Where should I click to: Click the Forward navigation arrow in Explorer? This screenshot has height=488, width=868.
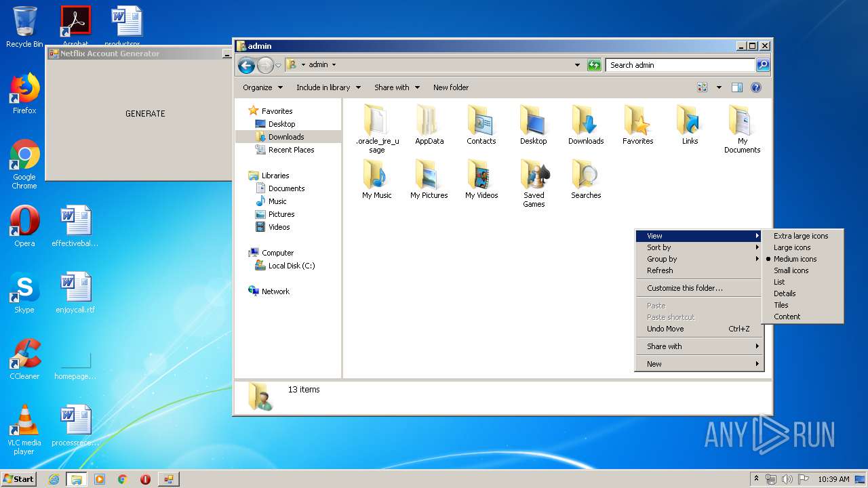265,65
